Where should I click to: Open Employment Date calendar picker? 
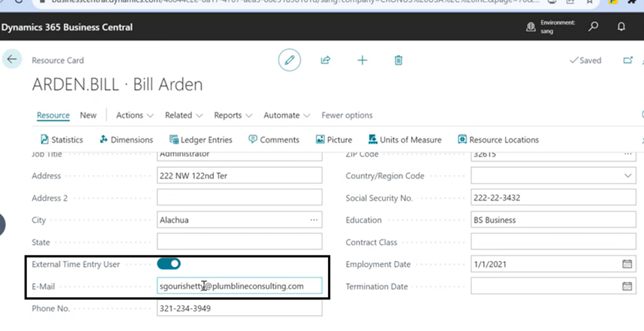click(x=627, y=264)
